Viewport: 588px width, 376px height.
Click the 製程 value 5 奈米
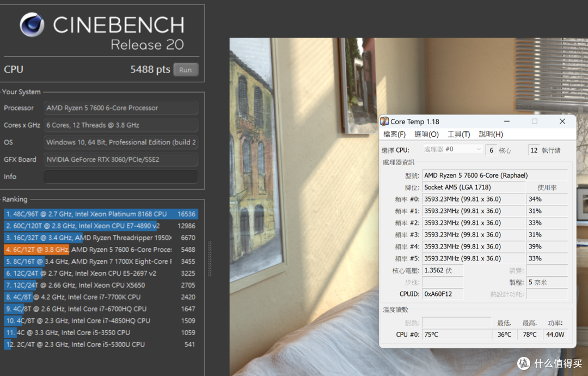[547, 282]
